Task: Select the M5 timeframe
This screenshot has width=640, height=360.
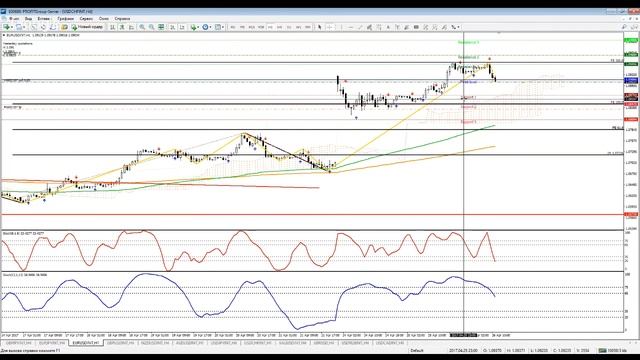Action: pyautogui.click(x=242, y=27)
